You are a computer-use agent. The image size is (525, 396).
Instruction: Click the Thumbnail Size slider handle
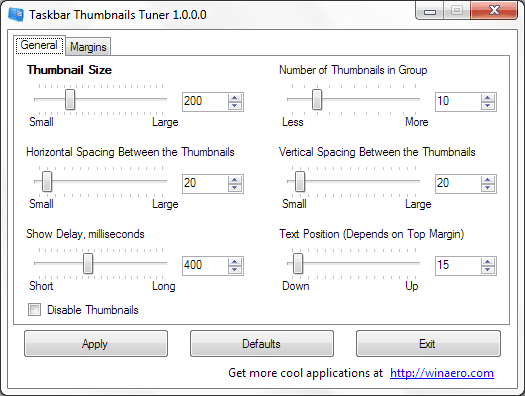coord(70,99)
